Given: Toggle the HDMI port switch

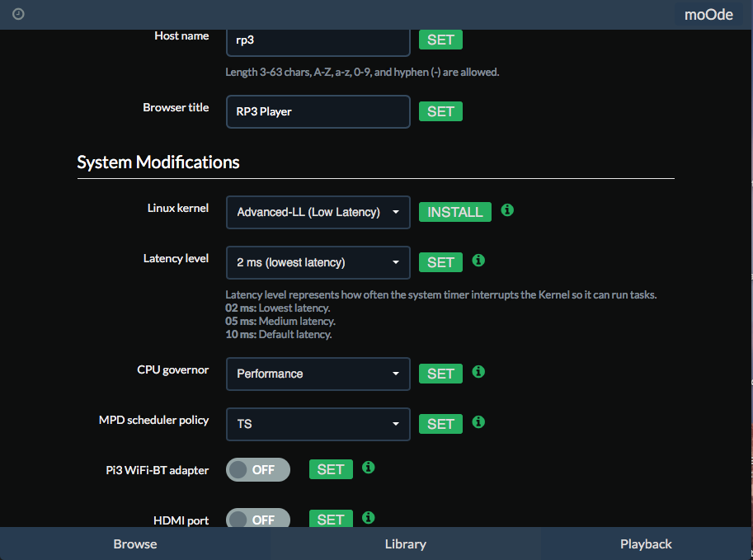Looking at the screenshot, I should click(258, 518).
